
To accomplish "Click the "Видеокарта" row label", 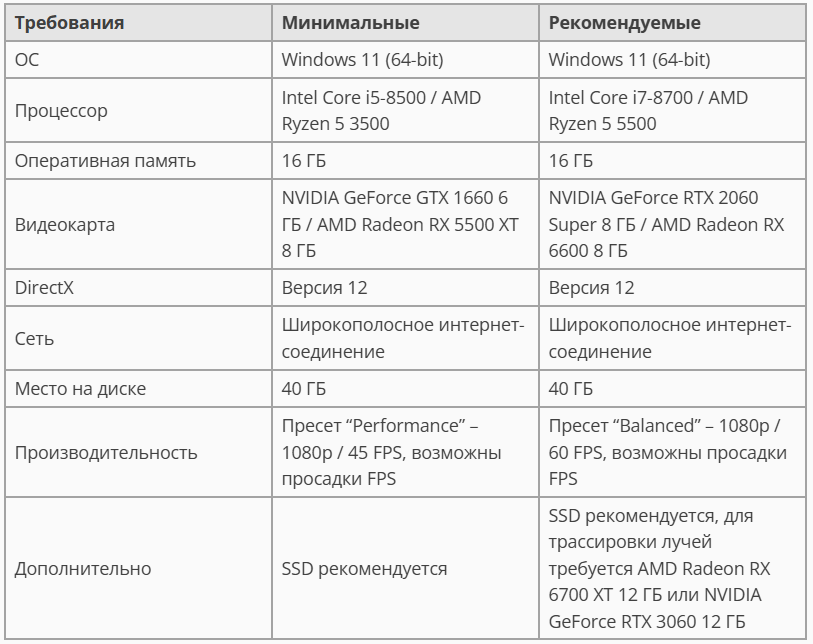I will (65, 225).
